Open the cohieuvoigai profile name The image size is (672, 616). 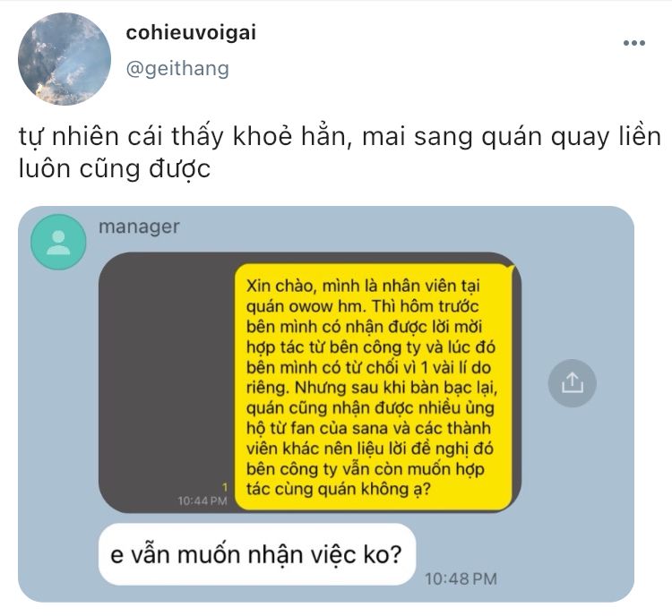click(x=191, y=33)
